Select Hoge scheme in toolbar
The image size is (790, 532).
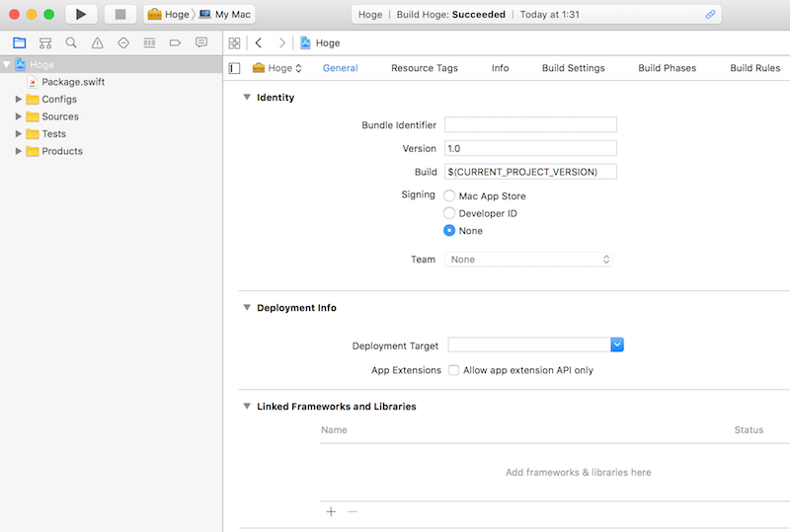point(168,14)
